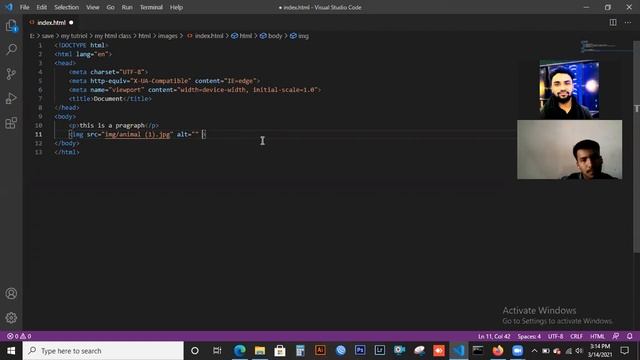
Task: Click the Visual Studio Code taskbar icon
Action: click(458, 351)
